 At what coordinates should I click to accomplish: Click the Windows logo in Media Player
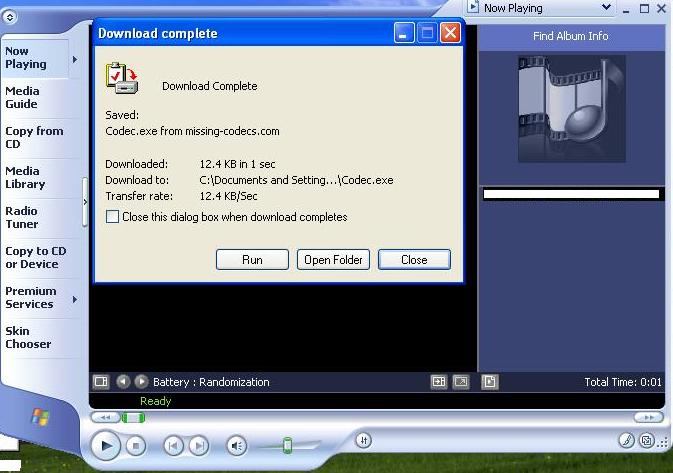[41, 416]
